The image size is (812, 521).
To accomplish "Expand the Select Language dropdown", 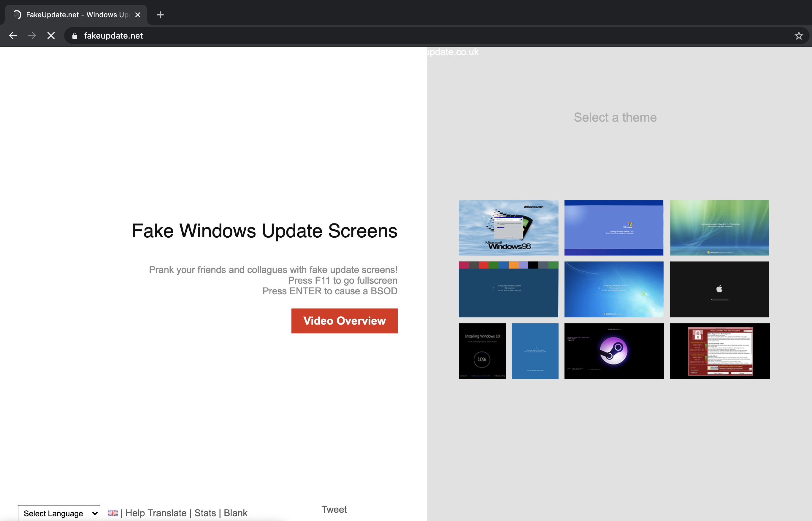I will (59, 513).
